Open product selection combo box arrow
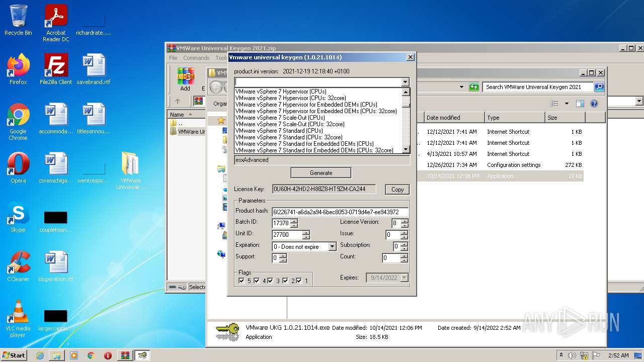The image size is (644, 362). coord(405,82)
